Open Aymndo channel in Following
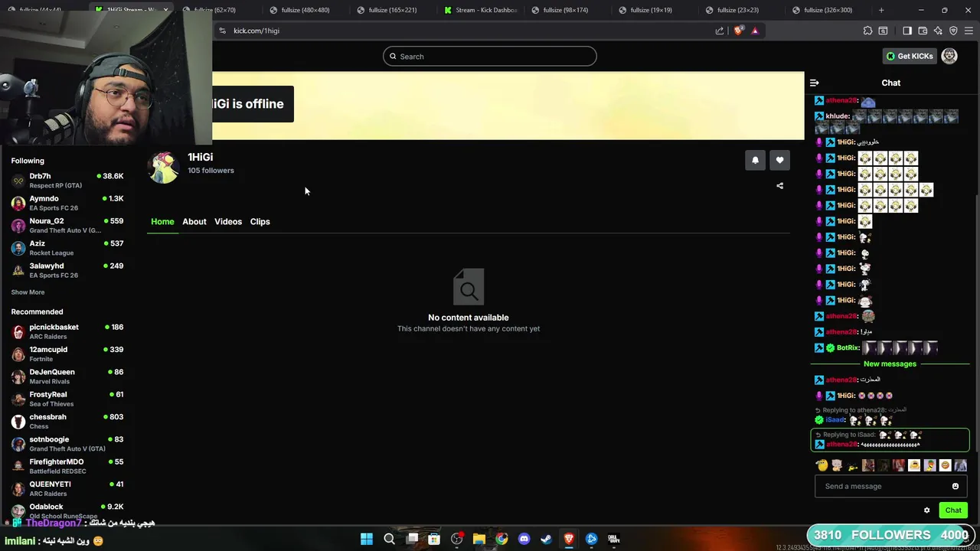 (x=67, y=203)
